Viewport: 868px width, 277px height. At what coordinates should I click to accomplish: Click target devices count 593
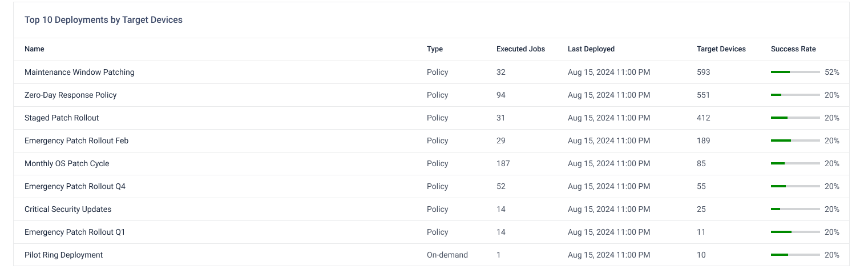[703, 73]
